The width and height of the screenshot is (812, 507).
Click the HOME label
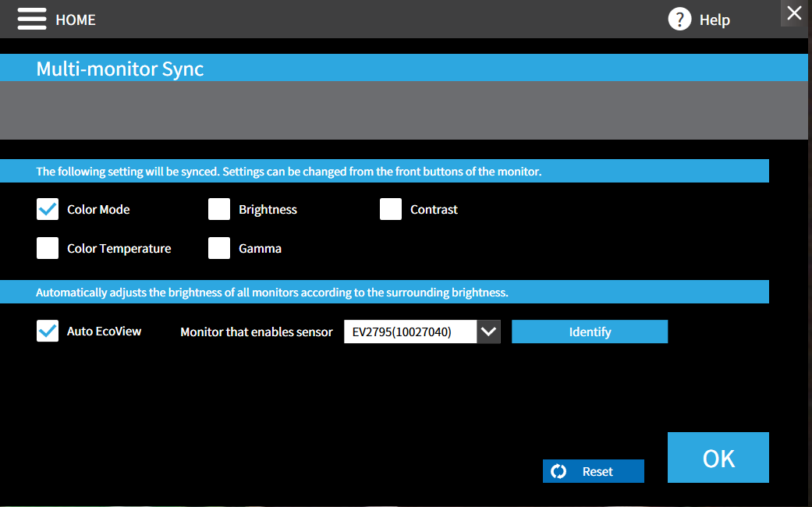pyautogui.click(x=76, y=19)
